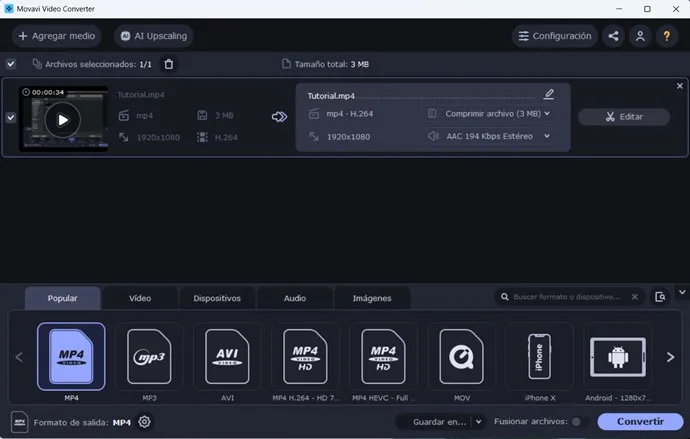Toggle the select-all files checkbox
The width and height of the screenshot is (690, 439).
pos(11,64)
